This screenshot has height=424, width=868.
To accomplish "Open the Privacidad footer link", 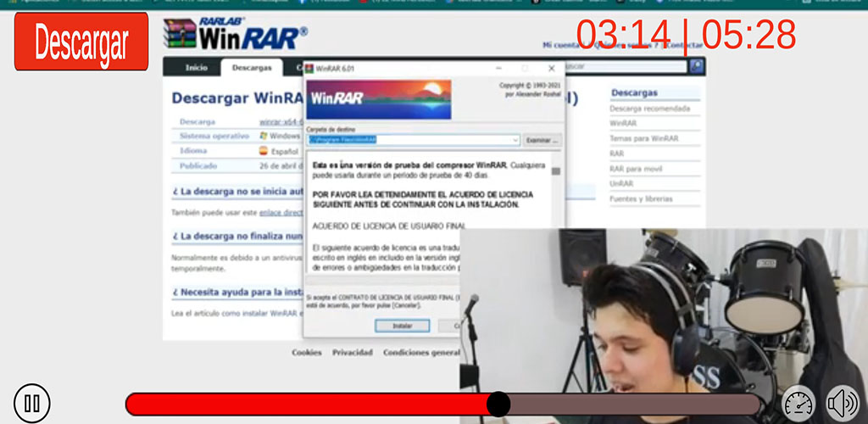I will click(352, 352).
